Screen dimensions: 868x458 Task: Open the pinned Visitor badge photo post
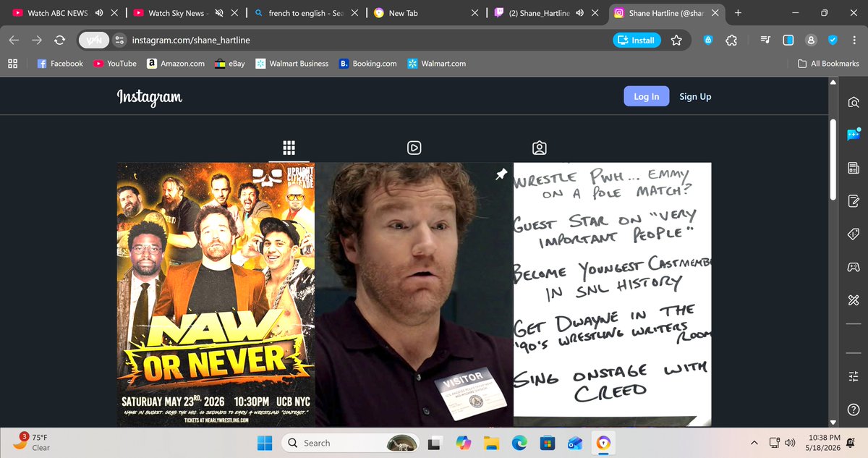[x=414, y=294]
